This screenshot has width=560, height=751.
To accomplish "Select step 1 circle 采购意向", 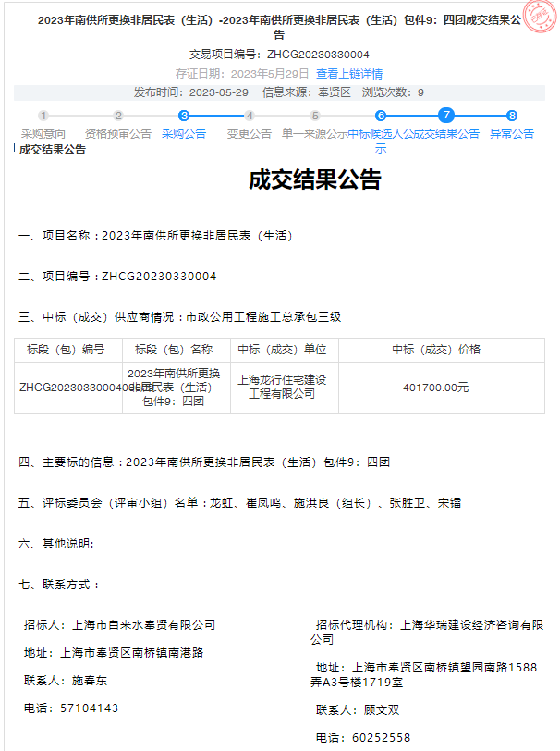I will [x=43, y=116].
